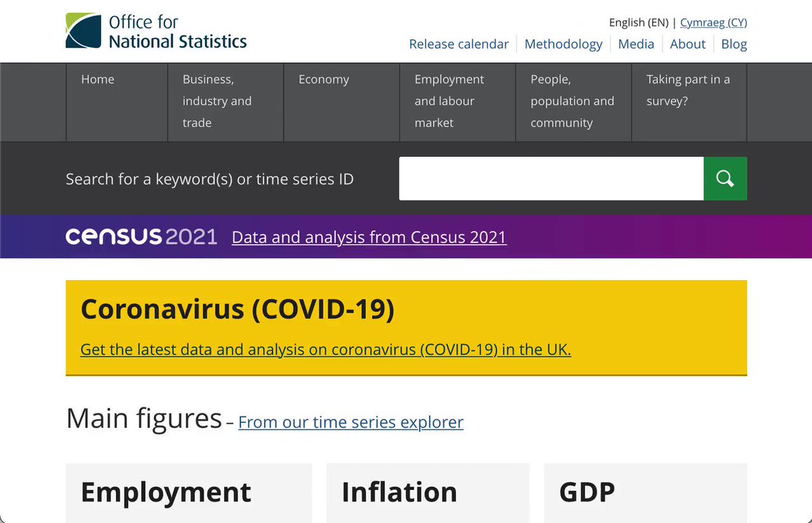Open latest coronavirus data and analysis link
812x523 pixels.
[x=325, y=350]
